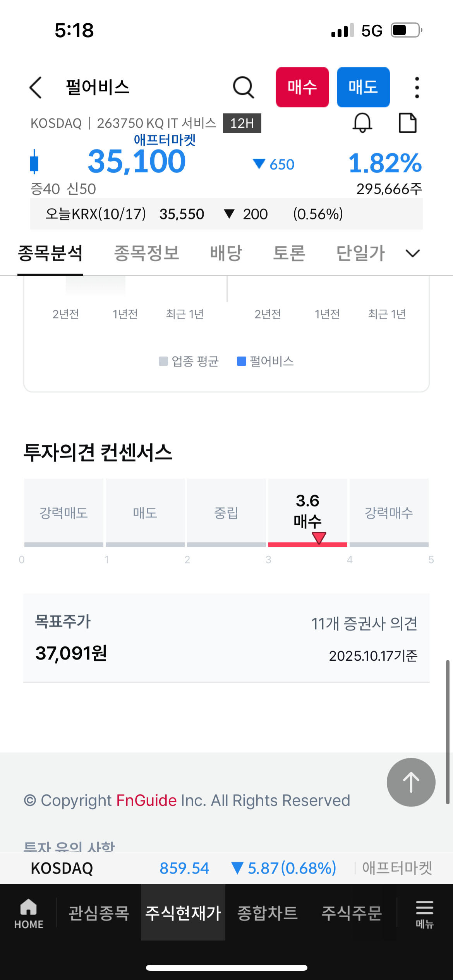Go to HOME in bottom bar
The width and height of the screenshot is (453, 980).
click(x=29, y=913)
